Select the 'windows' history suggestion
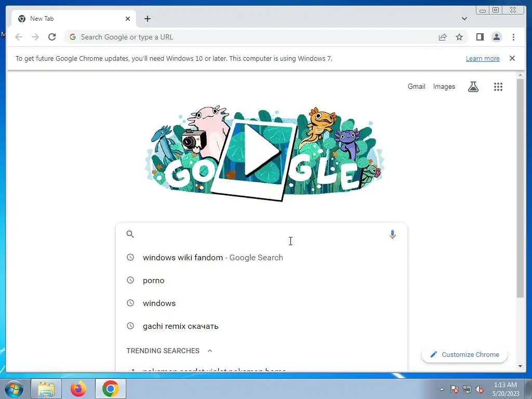Viewport: 532px width, 399px height. click(x=261, y=303)
